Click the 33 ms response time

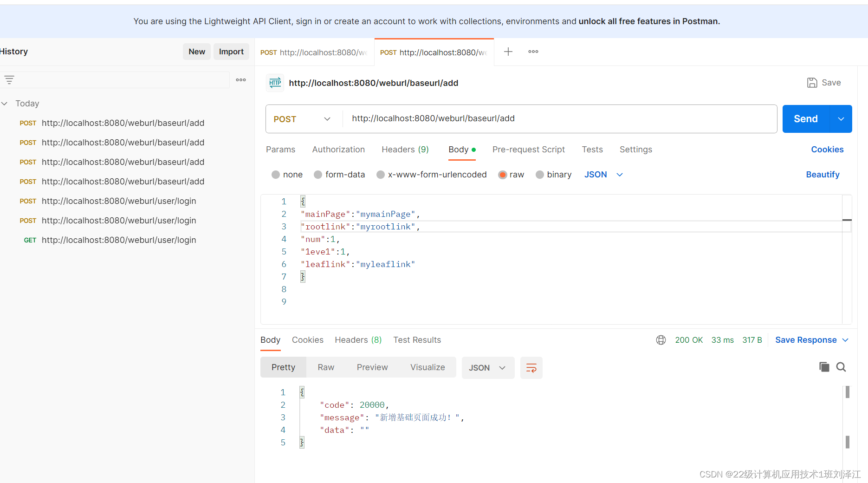(723, 340)
